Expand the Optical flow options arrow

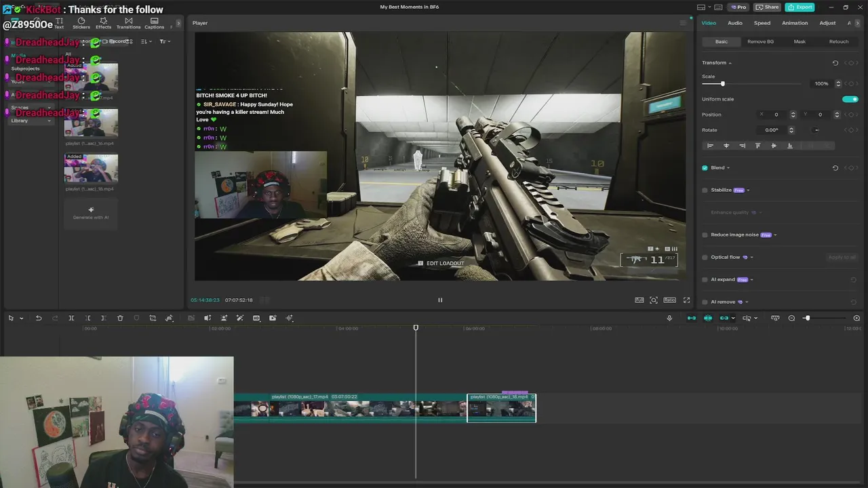pyautogui.click(x=751, y=258)
